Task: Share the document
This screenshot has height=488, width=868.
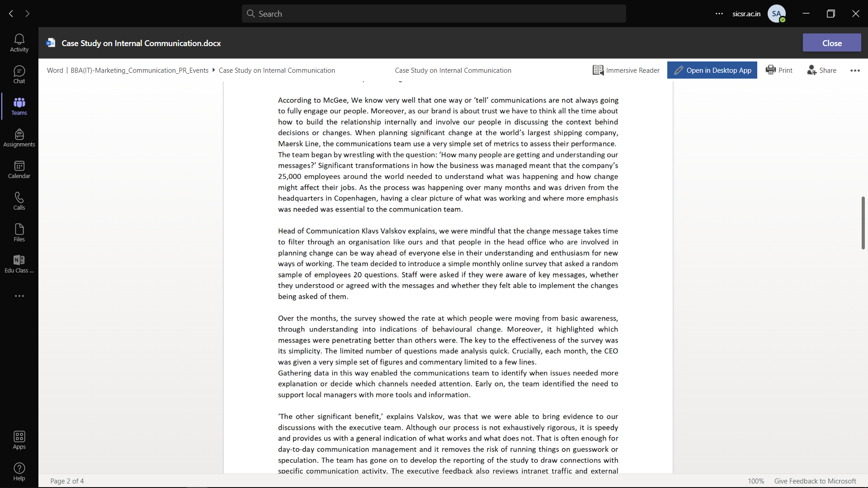Action: [822, 70]
